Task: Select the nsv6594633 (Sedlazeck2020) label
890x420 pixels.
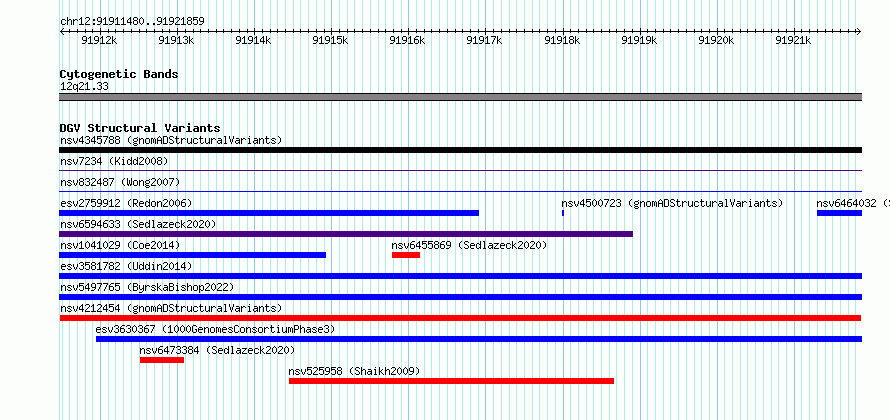Action: pyautogui.click(x=138, y=224)
